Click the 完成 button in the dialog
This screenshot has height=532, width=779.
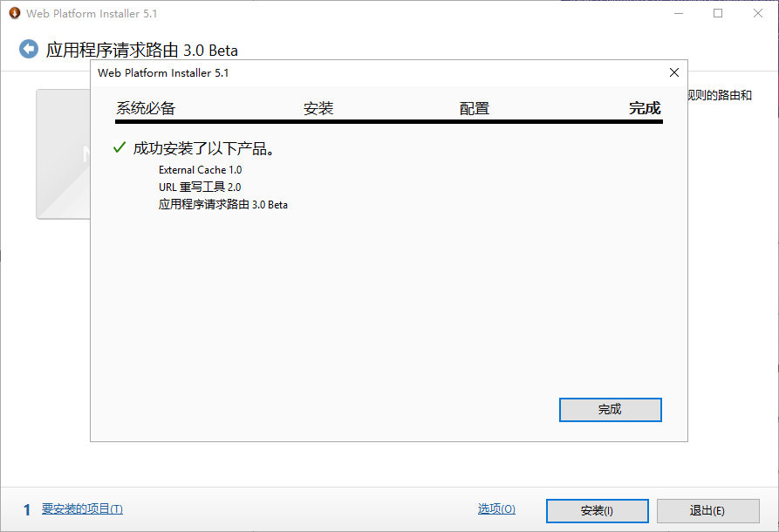pyautogui.click(x=610, y=409)
